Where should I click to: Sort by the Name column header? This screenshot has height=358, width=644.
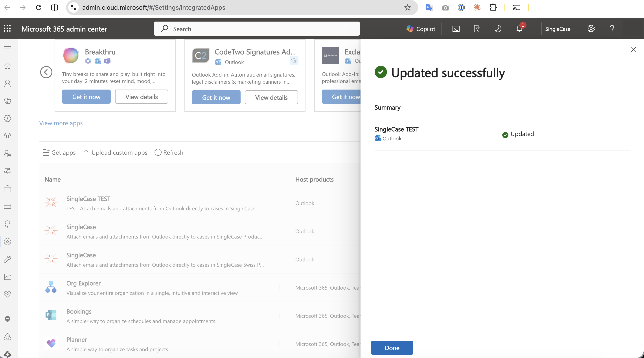tap(53, 180)
